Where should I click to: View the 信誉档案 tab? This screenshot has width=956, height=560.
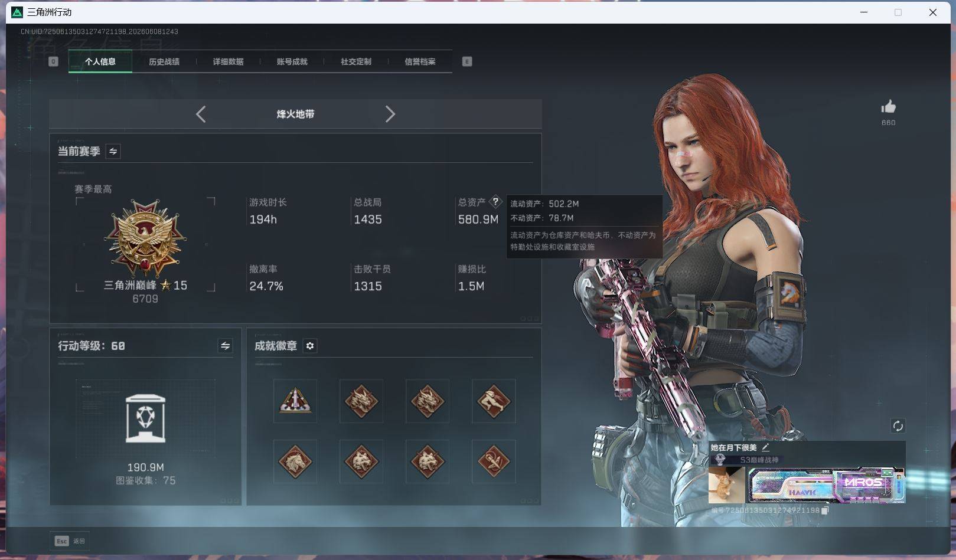coord(420,61)
